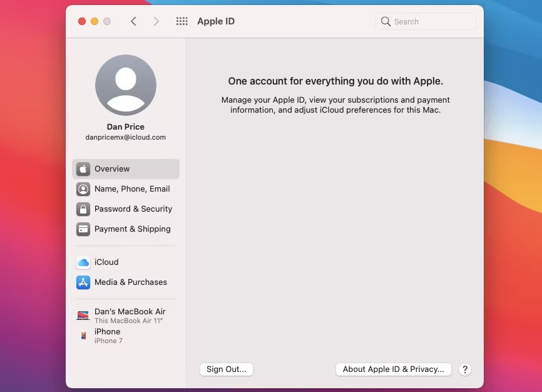Image resolution: width=542 pixels, height=392 pixels.
Task: Click the show all preferences grid icon
Action: (x=182, y=21)
